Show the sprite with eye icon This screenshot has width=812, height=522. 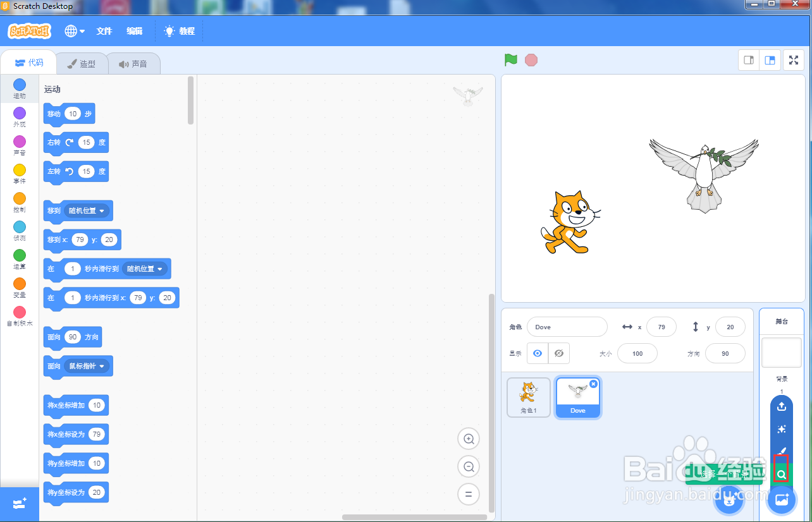pyautogui.click(x=538, y=353)
